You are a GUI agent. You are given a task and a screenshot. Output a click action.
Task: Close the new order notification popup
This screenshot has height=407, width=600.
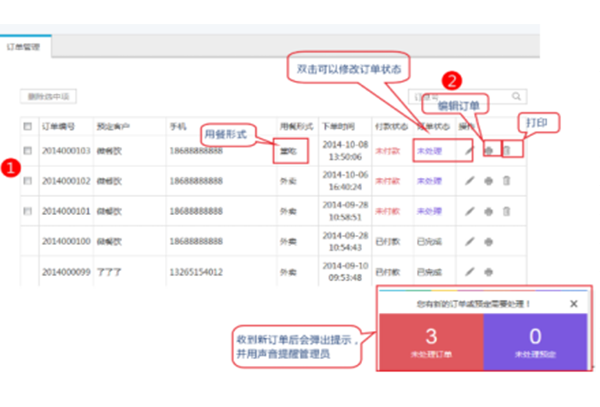574,304
